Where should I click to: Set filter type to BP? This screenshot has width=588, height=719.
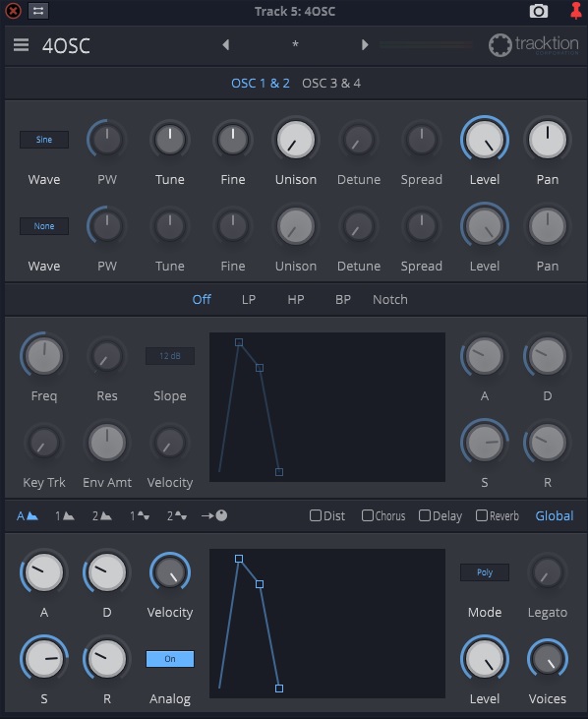343,299
